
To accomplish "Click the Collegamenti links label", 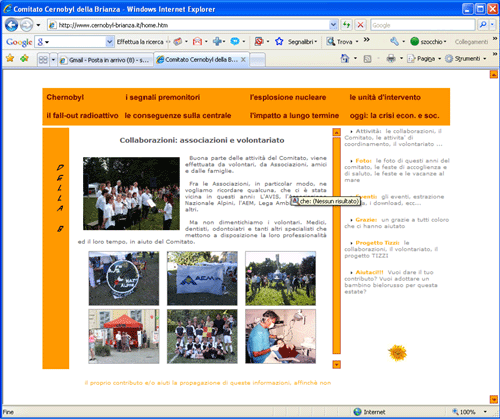I will (471, 42).
